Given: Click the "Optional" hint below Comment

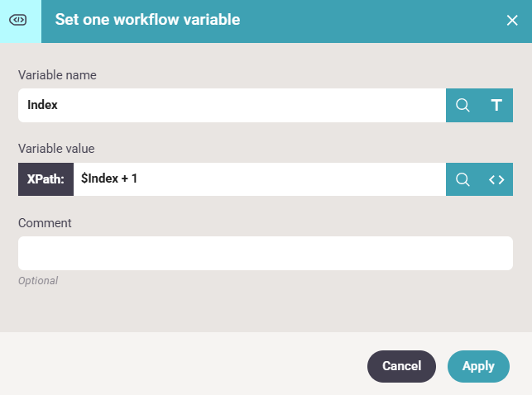Looking at the screenshot, I should (38, 281).
